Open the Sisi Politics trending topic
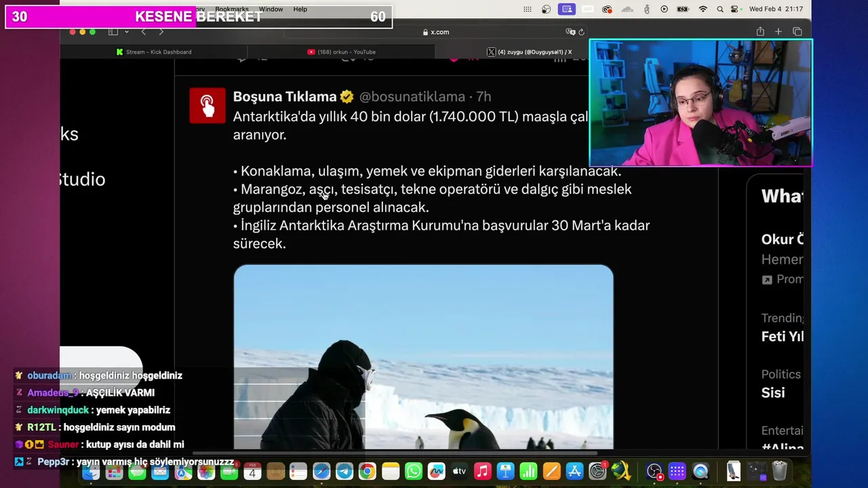 pyautogui.click(x=773, y=392)
